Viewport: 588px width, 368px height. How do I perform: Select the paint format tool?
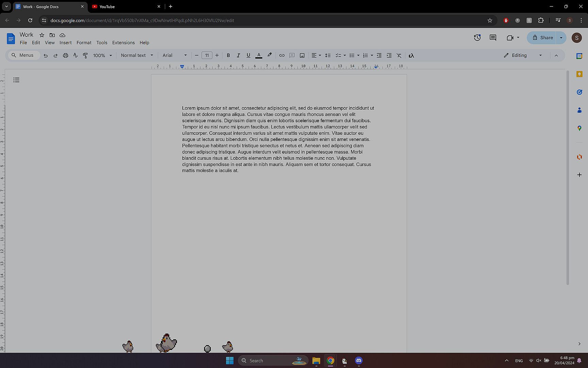click(85, 56)
